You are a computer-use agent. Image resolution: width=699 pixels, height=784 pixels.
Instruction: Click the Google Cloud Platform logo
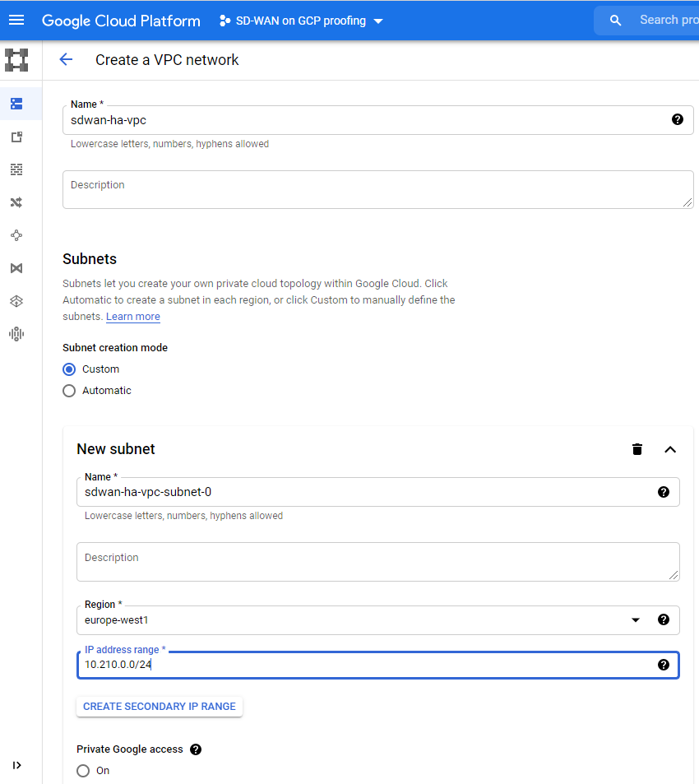pos(121,21)
